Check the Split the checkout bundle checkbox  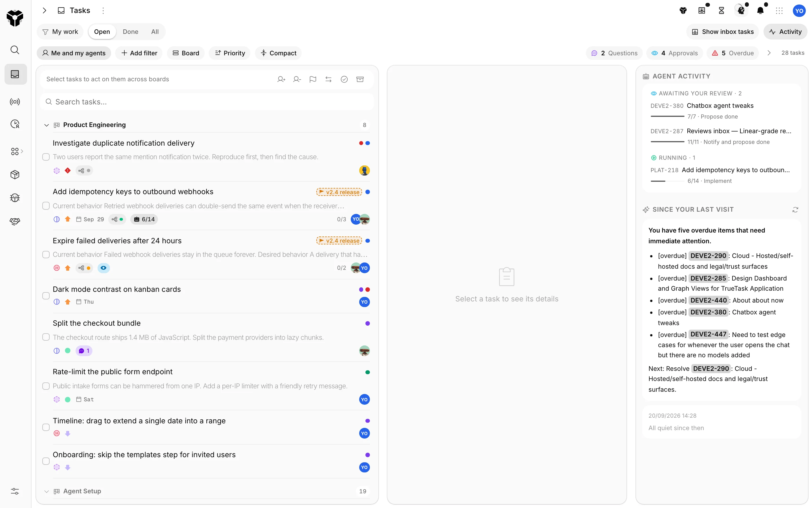pyautogui.click(x=46, y=337)
